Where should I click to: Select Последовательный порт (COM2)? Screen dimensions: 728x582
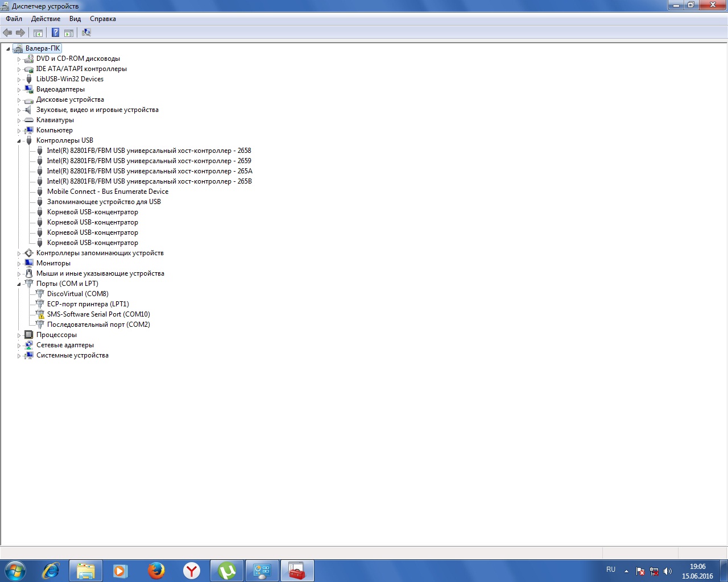point(98,325)
